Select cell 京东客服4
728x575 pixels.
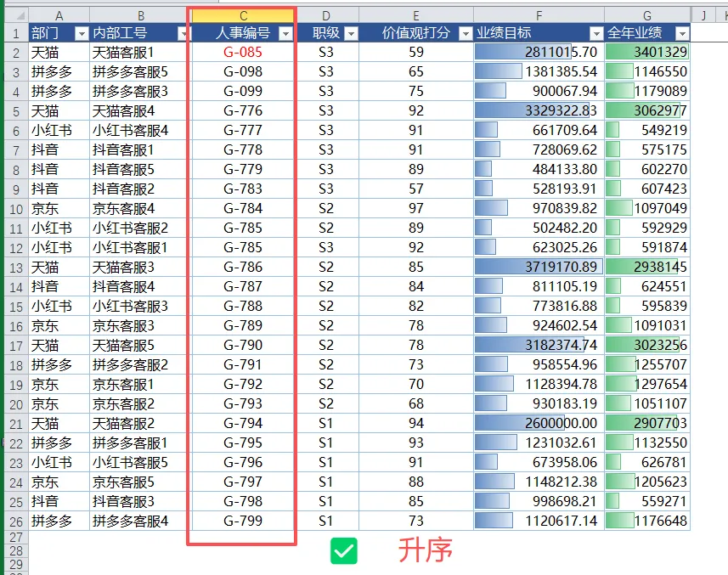[x=140, y=208]
